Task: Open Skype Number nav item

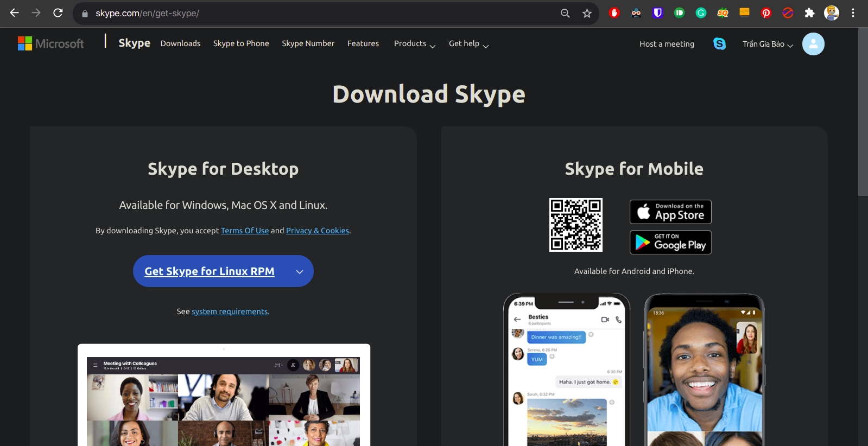Action: pos(308,43)
